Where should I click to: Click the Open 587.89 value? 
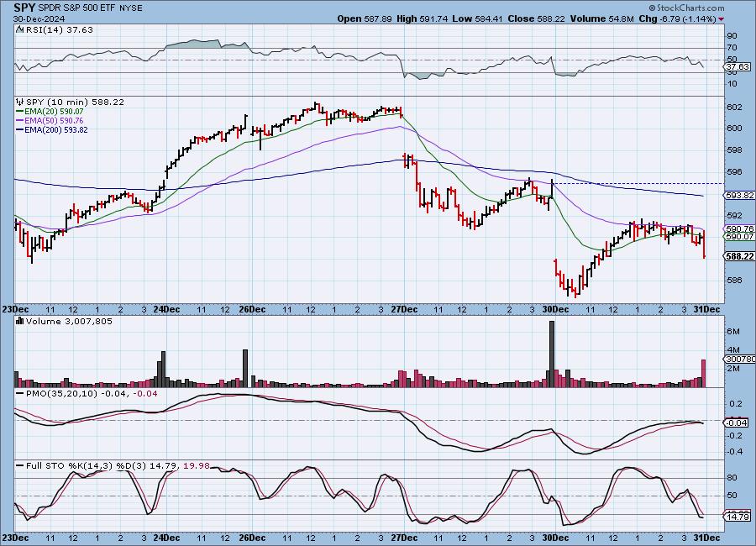pyautogui.click(x=365, y=18)
